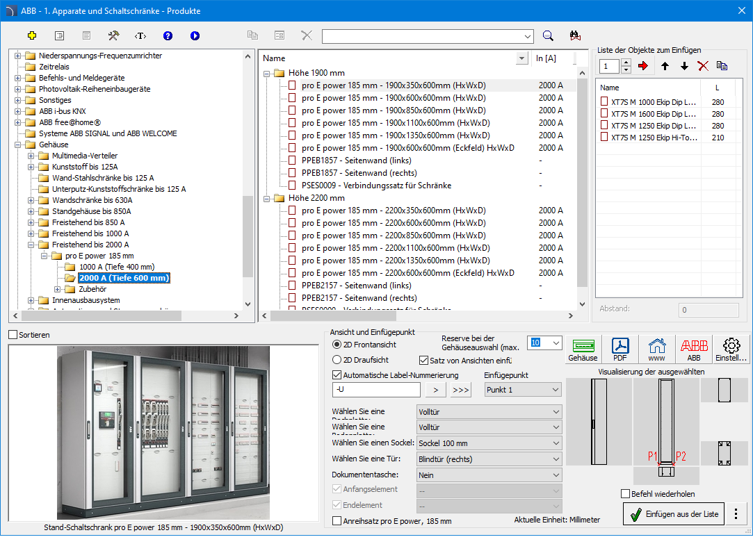Click the binoculars find icon
This screenshot has height=560, width=753.
[x=574, y=35]
